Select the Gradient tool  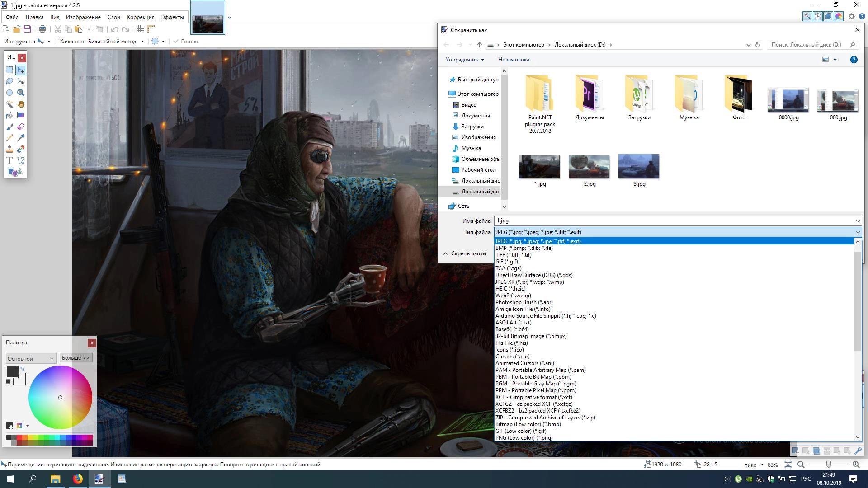click(x=21, y=115)
